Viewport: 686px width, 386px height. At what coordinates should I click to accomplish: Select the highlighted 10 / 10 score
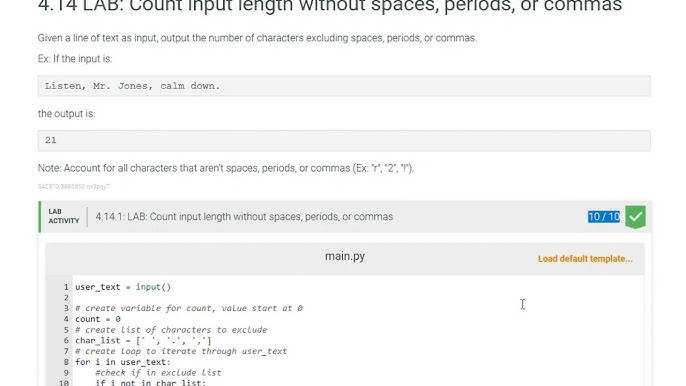click(x=604, y=217)
